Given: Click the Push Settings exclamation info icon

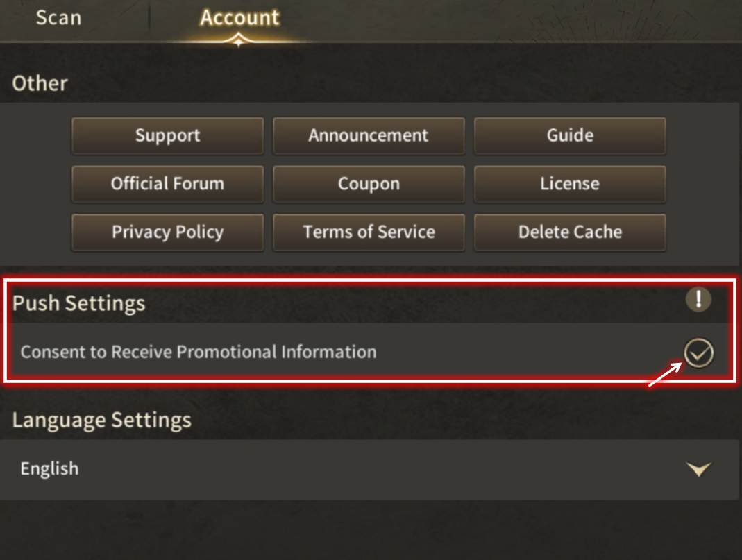Looking at the screenshot, I should [698, 299].
